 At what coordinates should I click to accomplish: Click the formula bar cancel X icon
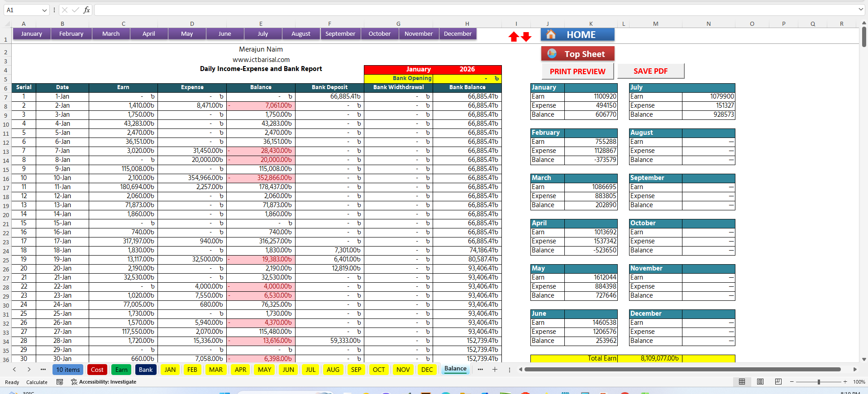click(65, 10)
